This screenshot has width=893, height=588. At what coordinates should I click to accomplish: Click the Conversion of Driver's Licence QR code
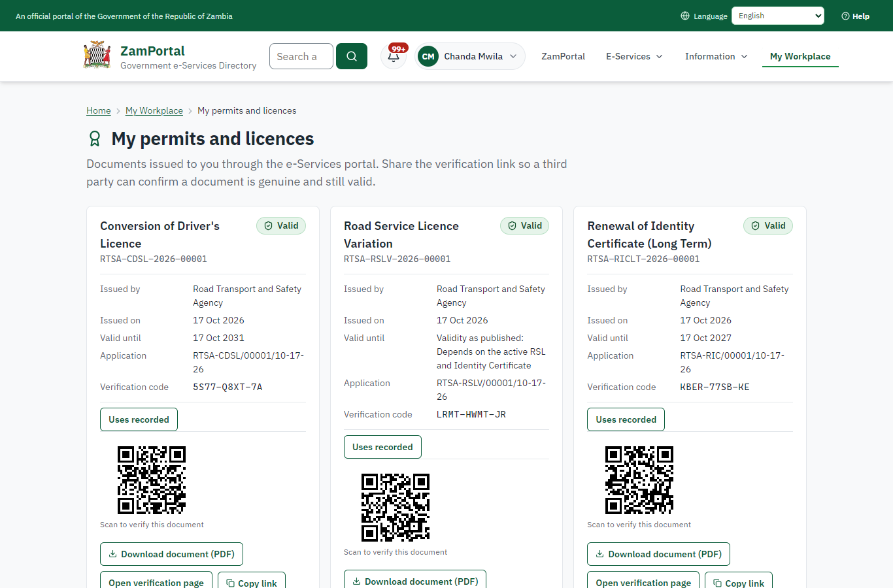pos(152,480)
